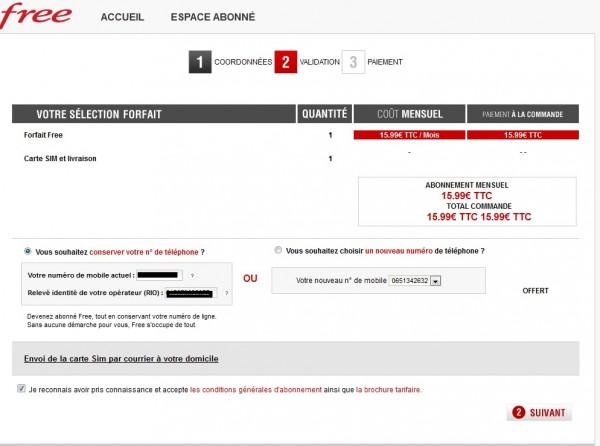Image resolution: width=600 pixels, height=446 pixels.
Task: Click the Carte SIM et livraison row label
Action: pyautogui.click(x=60, y=158)
